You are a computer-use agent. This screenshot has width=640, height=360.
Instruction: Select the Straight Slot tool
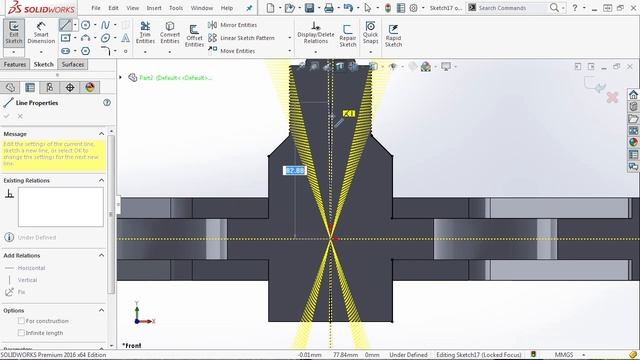coord(65,51)
